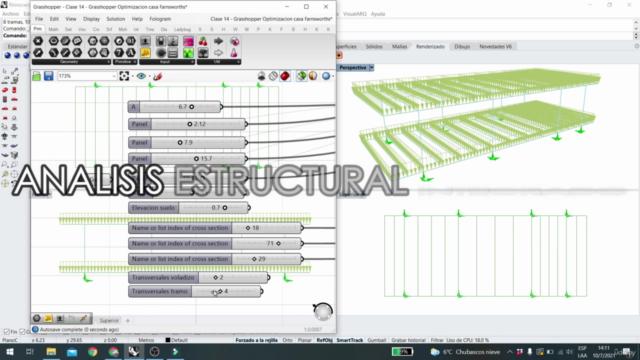Toggle Gumball in status bar

tap(376, 340)
